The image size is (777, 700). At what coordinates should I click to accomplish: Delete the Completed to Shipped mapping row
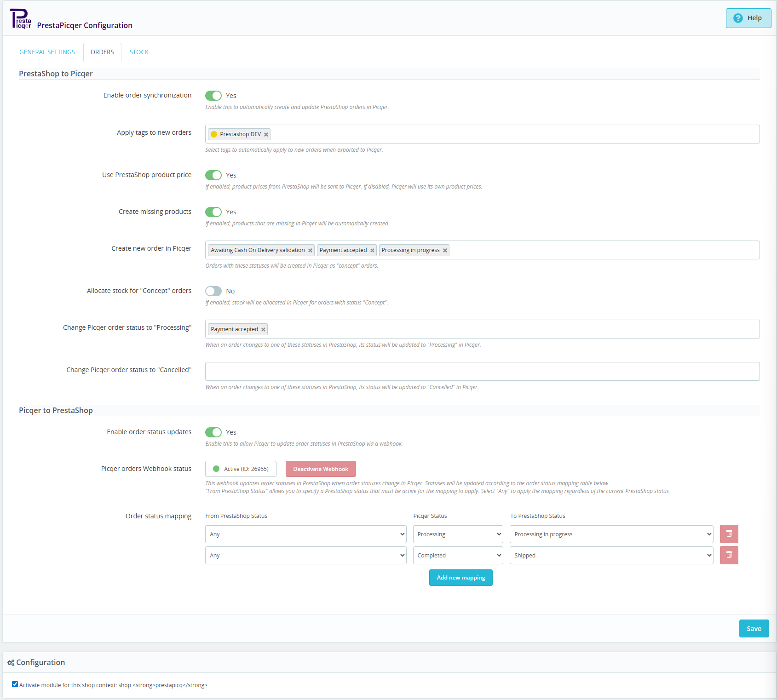pos(729,555)
